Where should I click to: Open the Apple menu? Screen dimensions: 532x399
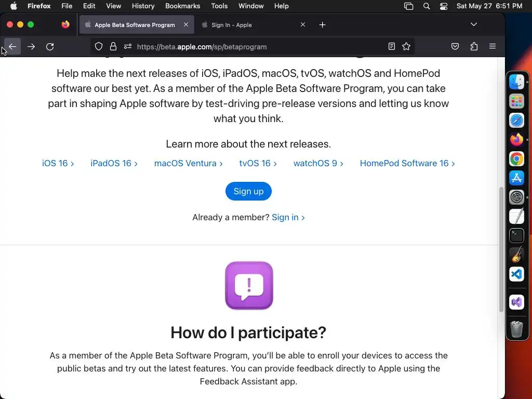14,6
